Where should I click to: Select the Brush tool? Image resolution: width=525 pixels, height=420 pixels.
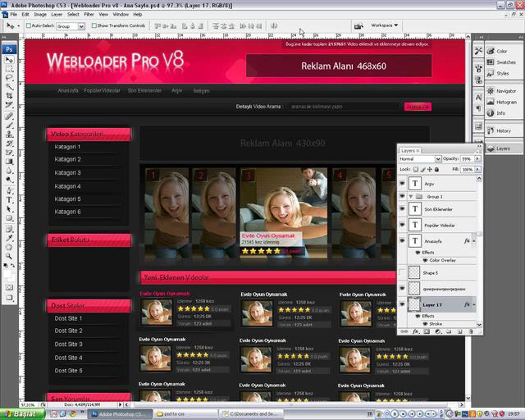(x=9, y=125)
